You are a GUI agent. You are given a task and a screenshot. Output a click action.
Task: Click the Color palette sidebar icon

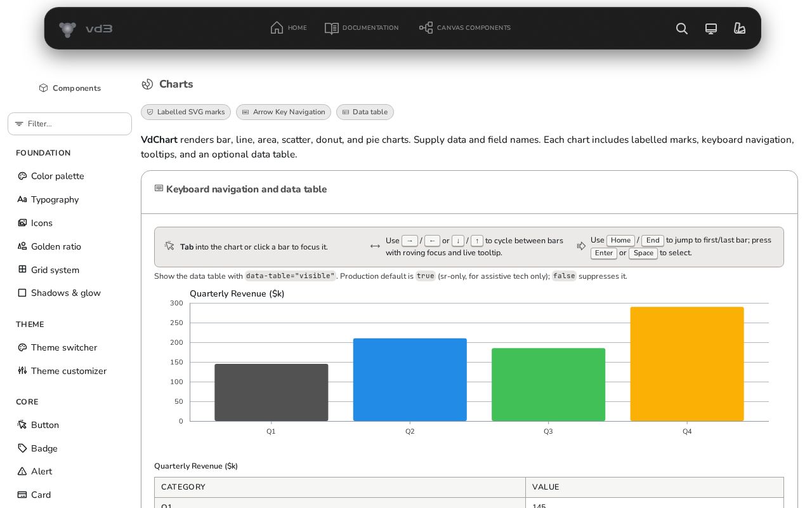22,176
